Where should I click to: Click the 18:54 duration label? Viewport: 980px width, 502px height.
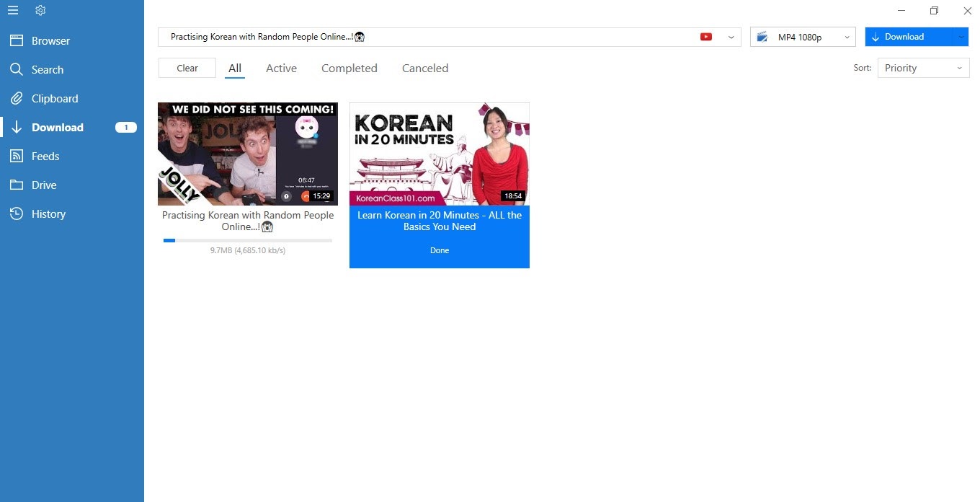click(x=513, y=195)
